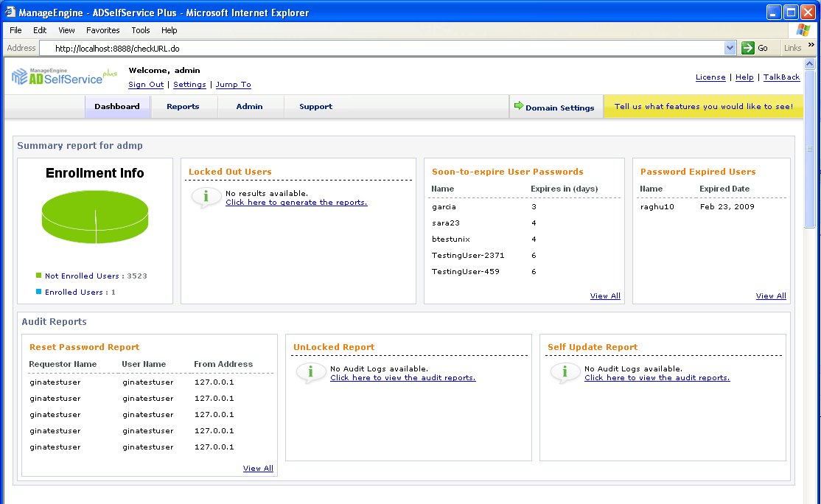This screenshot has width=821, height=504.
Task: Click the info bubble icon in Self Update Report
Action: (565, 373)
